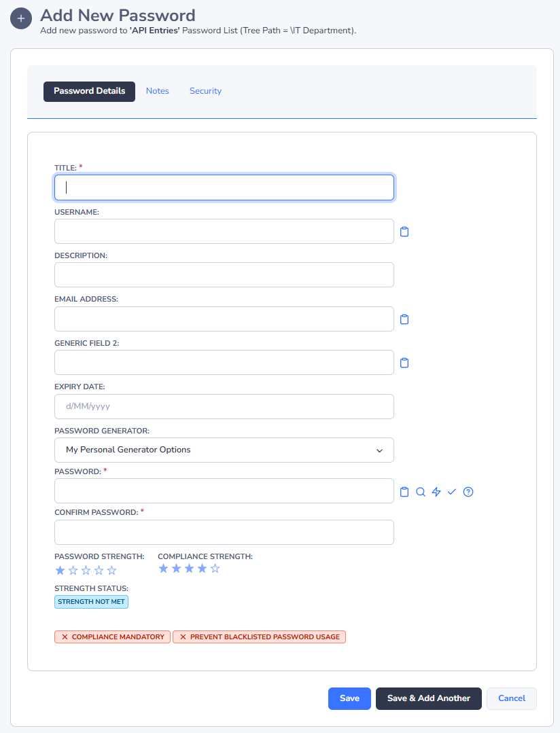Click inside the Expiry Date field
Screen dimensions: 560x733
pos(224,406)
